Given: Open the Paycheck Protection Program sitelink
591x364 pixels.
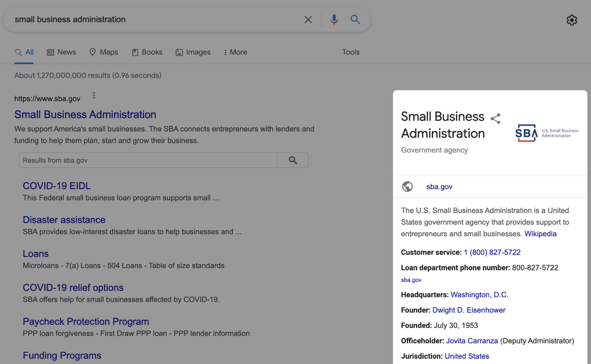Looking at the screenshot, I should click(x=86, y=322).
